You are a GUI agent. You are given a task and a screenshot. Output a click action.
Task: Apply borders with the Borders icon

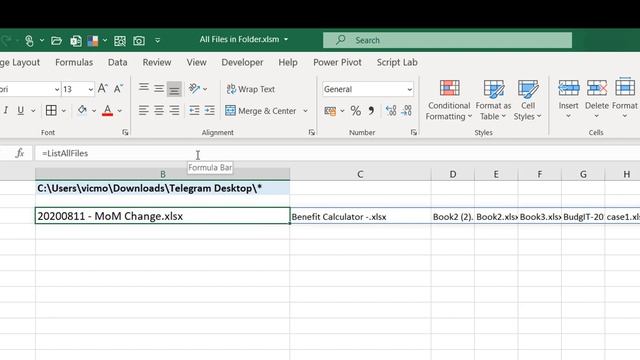[51, 110]
